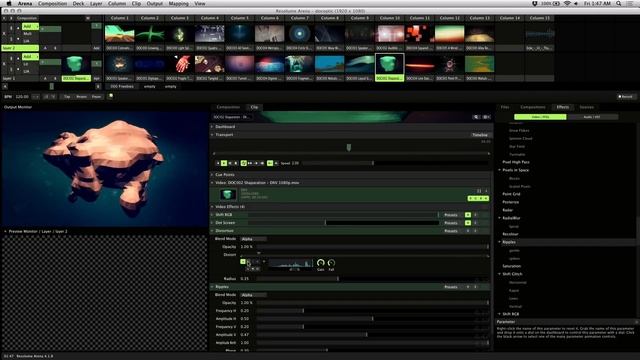Toggle bypass for Ripples effect

point(468,287)
